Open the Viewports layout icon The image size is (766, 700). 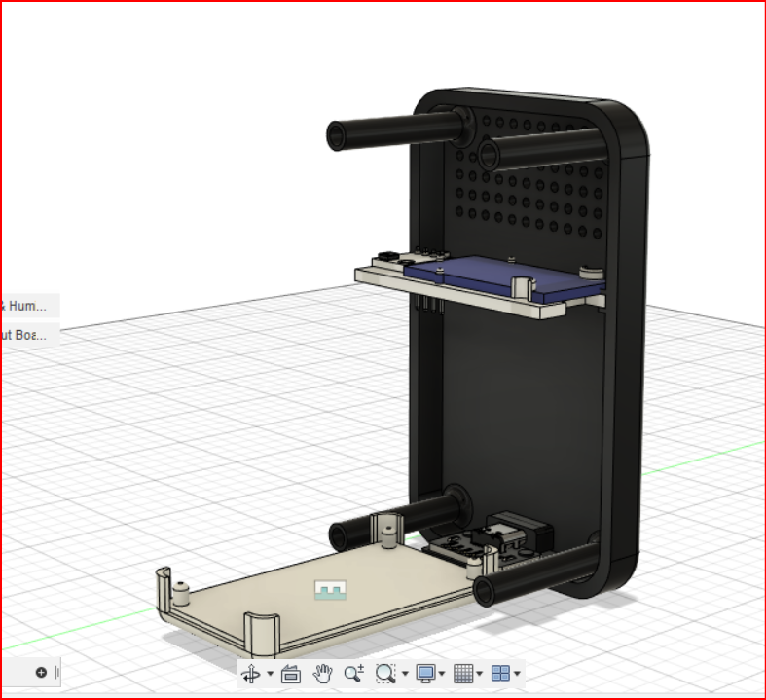(x=500, y=674)
